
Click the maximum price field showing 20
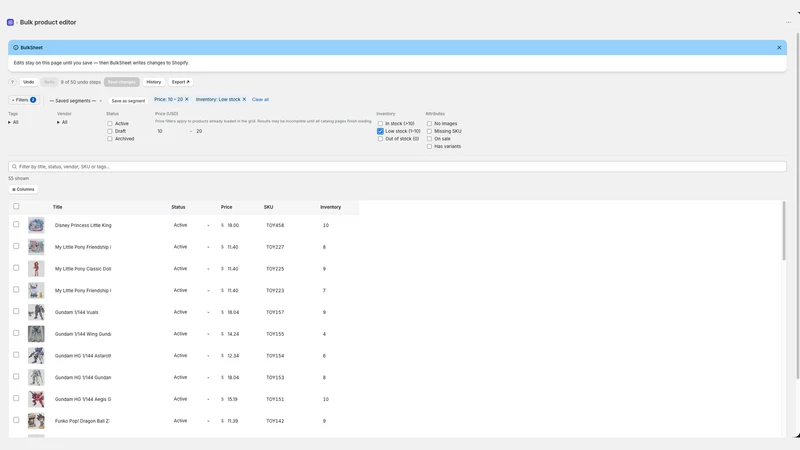(210, 131)
